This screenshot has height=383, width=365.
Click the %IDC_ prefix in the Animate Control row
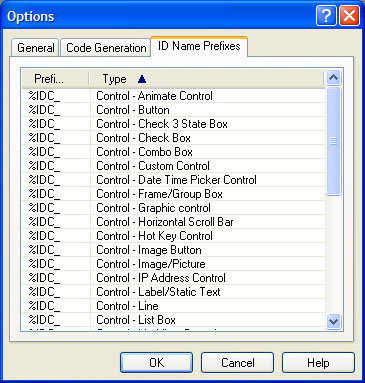point(44,96)
